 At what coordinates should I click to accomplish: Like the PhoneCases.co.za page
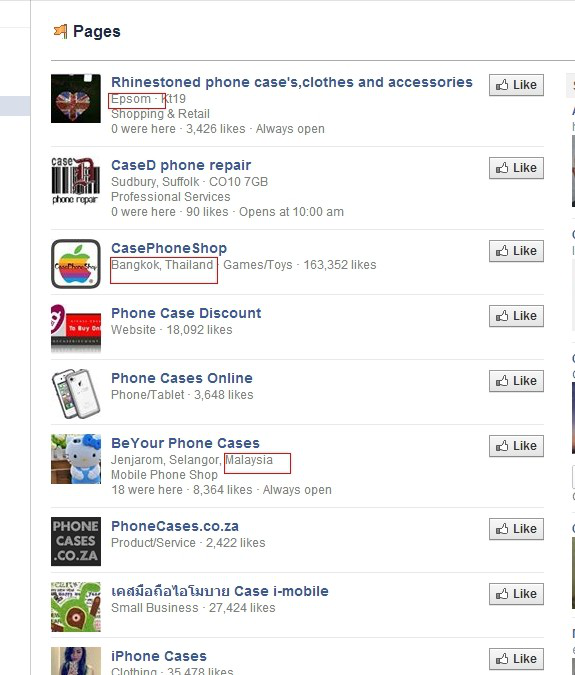pyautogui.click(x=516, y=529)
